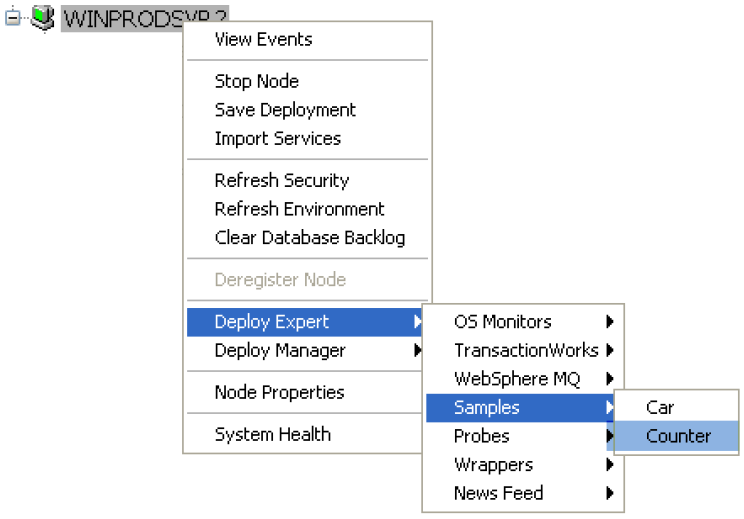Open the Wrappers submenu
Image resolution: width=744 pixels, height=519 pixels.
click(523, 465)
